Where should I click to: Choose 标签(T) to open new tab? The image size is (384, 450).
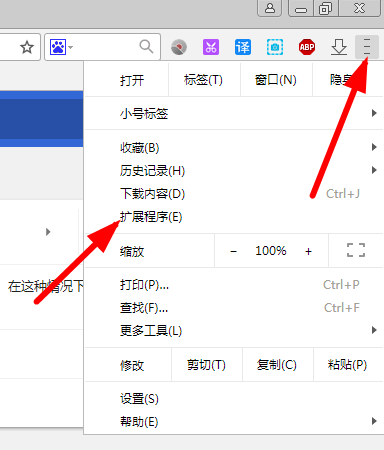click(x=204, y=80)
